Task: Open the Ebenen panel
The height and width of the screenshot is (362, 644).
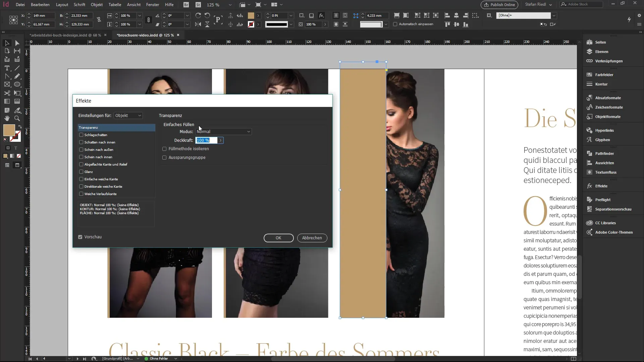Action: pyautogui.click(x=601, y=52)
